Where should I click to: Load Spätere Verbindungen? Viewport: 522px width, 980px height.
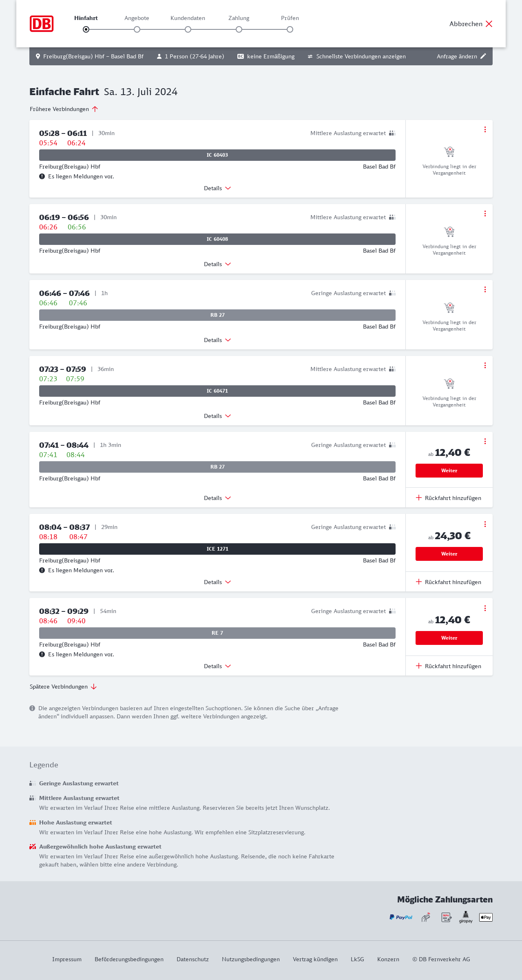coord(63,687)
